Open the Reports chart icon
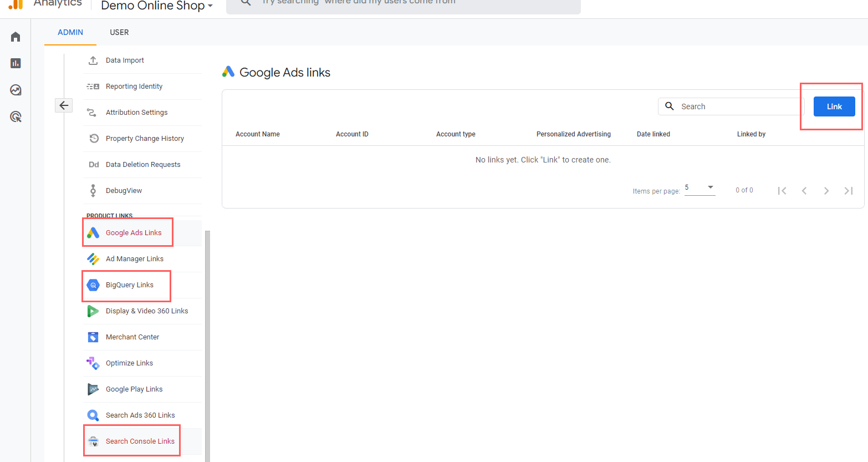 [16, 63]
